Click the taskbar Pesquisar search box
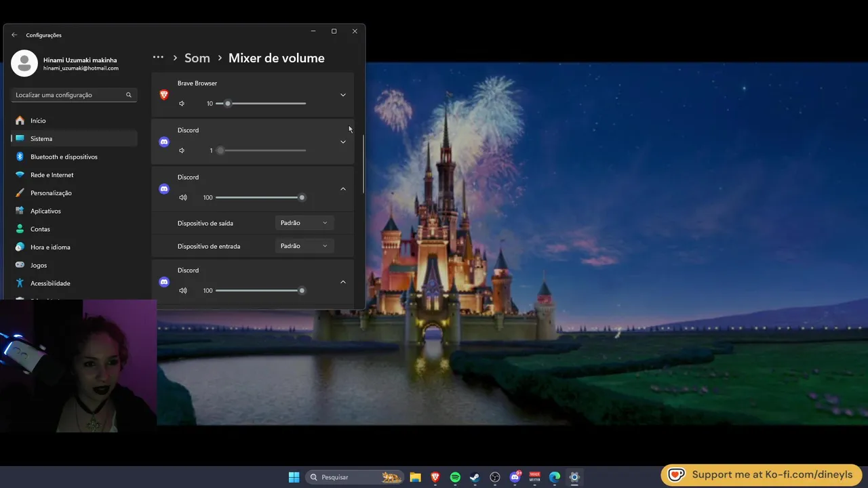This screenshot has height=488, width=868. [x=355, y=477]
